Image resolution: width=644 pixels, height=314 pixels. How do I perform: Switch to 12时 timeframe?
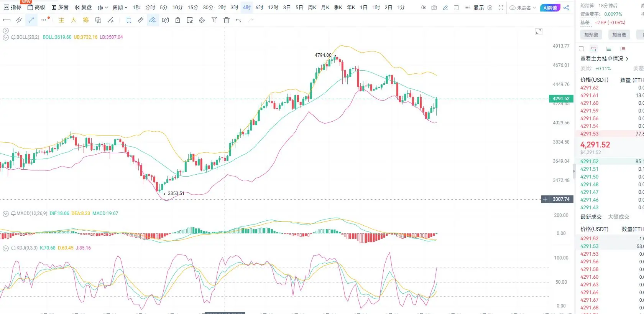[273, 7]
